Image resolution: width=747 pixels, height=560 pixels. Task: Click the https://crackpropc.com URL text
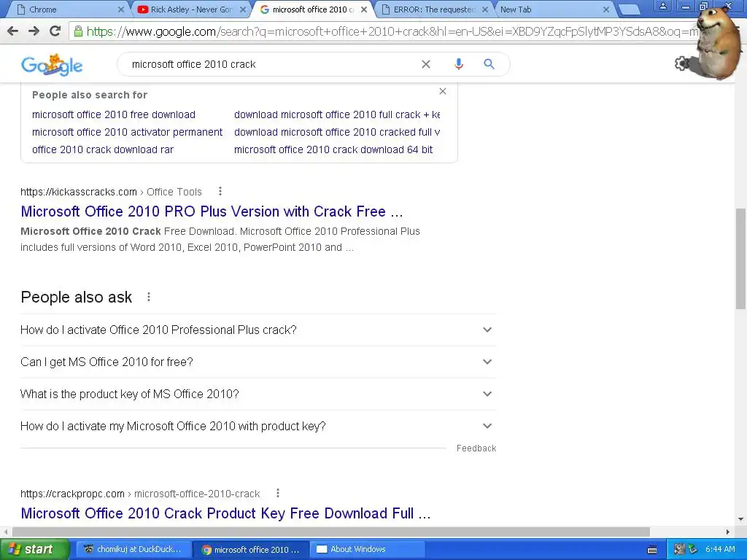pyautogui.click(x=72, y=494)
